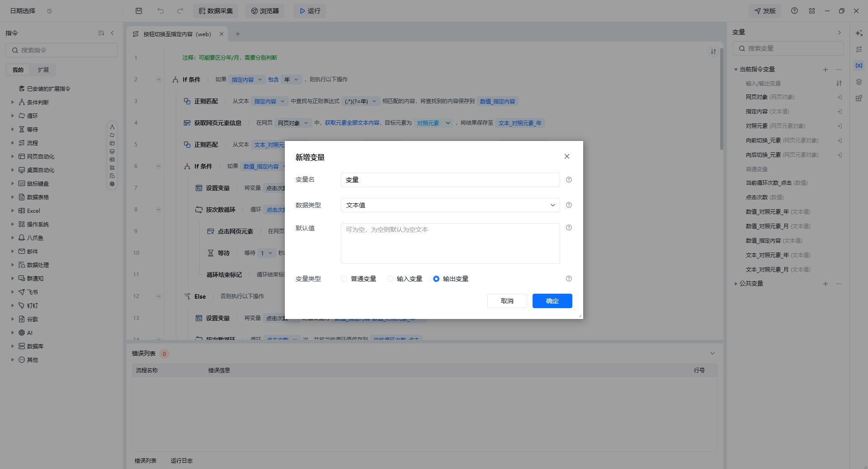Open the layers icon in right sidebar

coord(859,82)
